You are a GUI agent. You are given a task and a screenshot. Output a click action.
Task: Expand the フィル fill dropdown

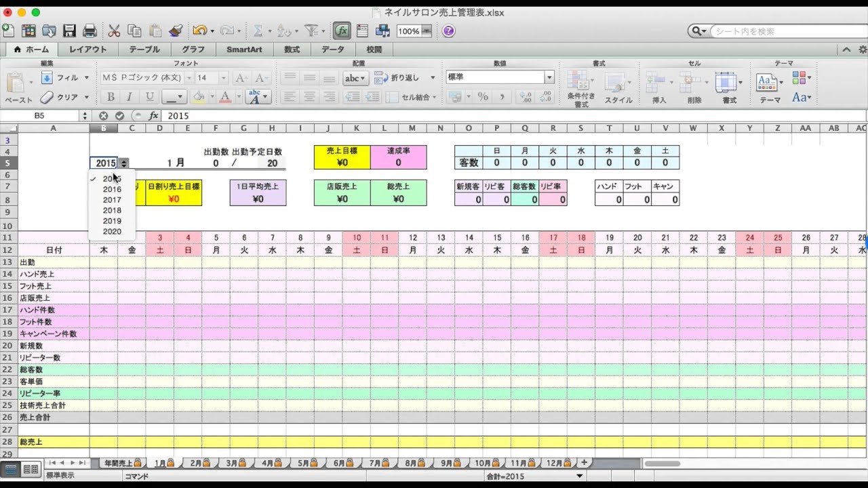click(x=86, y=78)
